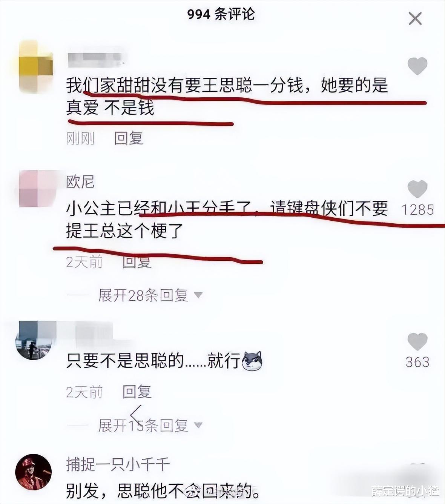445x504 pixels.
Task: Tap the 994 条评论 header title
Action: [221, 14]
